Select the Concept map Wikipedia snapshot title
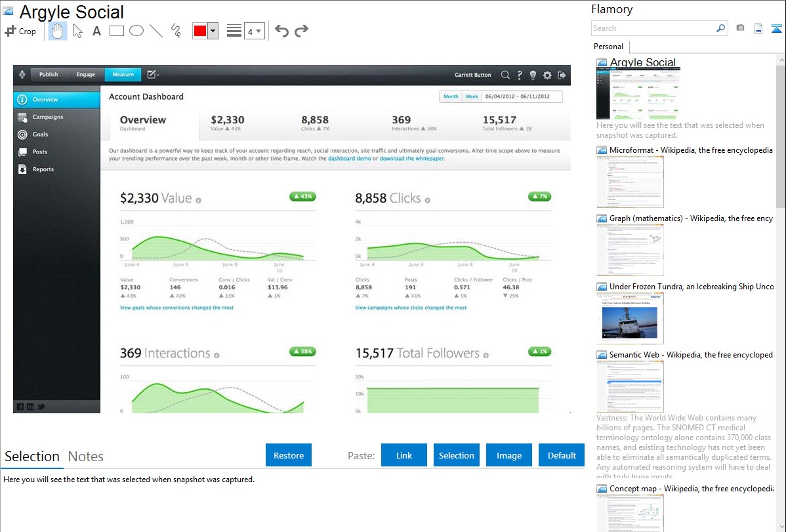 [x=691, y=488]
